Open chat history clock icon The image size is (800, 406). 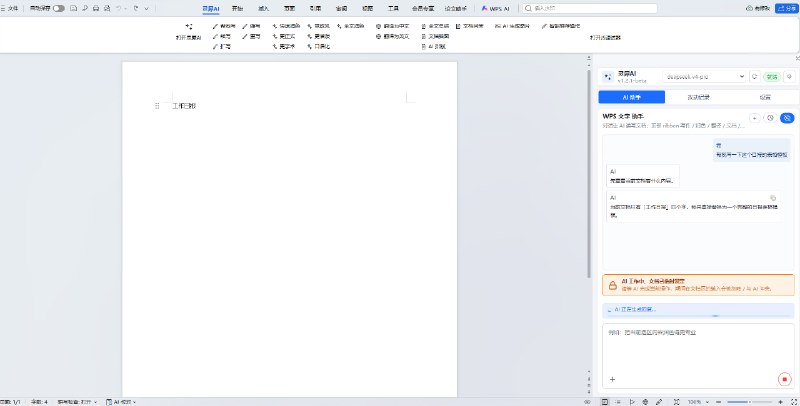pos(770,118)
